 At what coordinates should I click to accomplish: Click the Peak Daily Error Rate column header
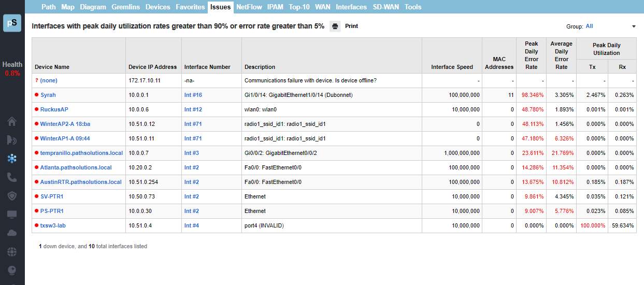click(531, 55)
